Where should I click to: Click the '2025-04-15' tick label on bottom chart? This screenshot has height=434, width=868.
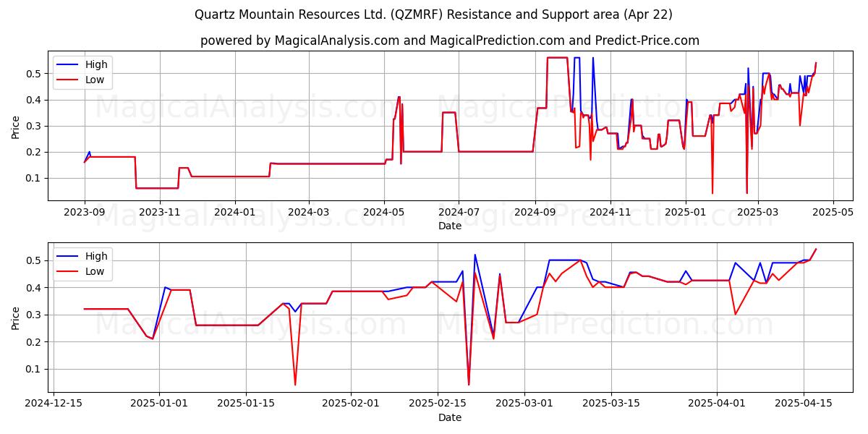click(803, 404)
